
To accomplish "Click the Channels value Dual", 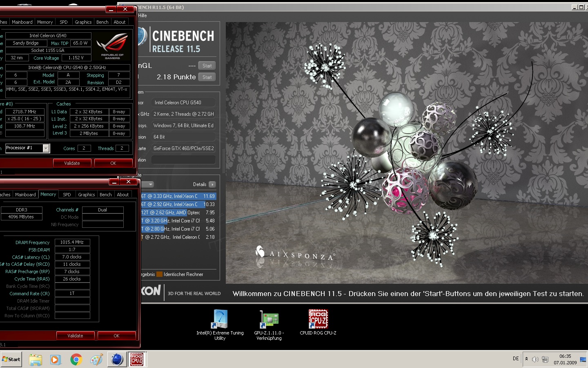I will coord(102,210).
